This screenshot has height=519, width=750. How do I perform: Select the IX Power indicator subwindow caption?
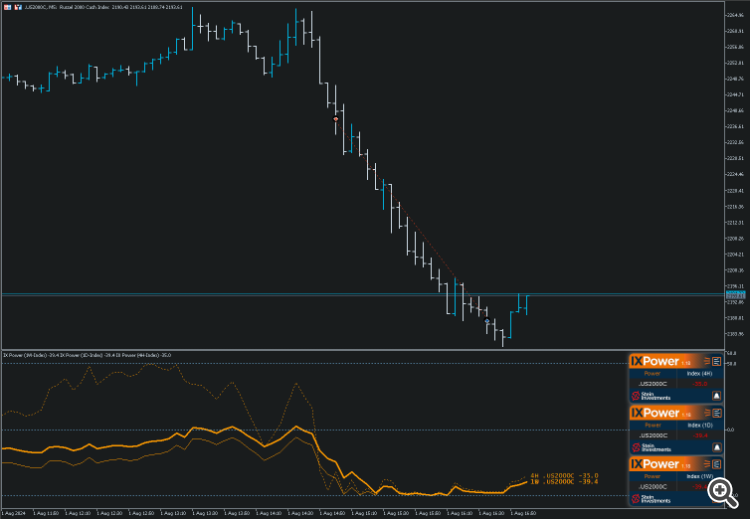[87, 355]
